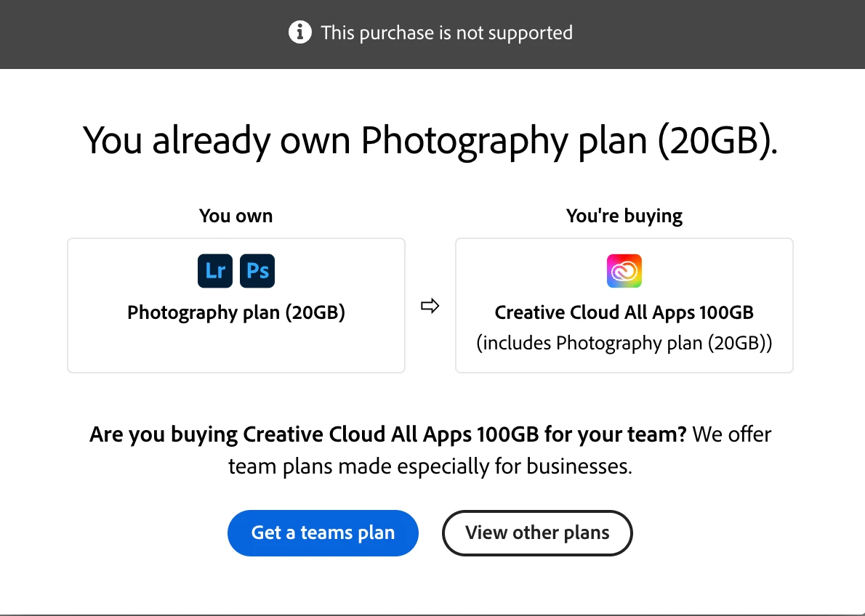Click the bold 'Are you buying' team question
This screenshot has height=616, width=865.
click(x=387, y=434)
